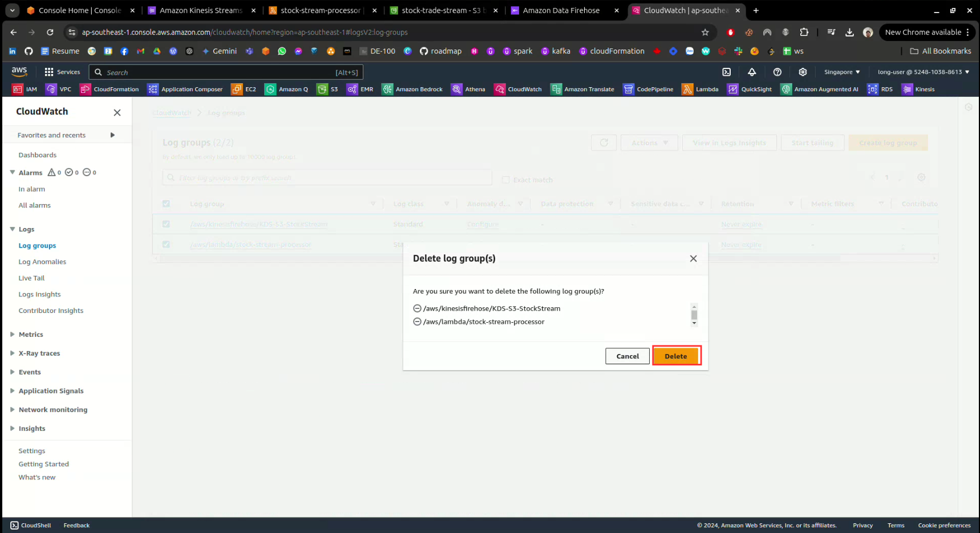Open Logs Insights in the sidebar
980x533 pixels.
click(39, 294)
